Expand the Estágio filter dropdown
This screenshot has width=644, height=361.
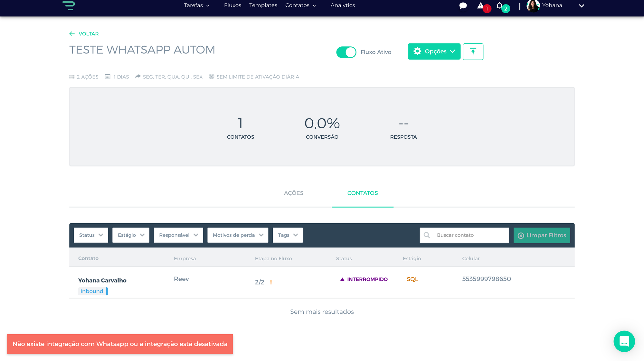click(131, 235)
